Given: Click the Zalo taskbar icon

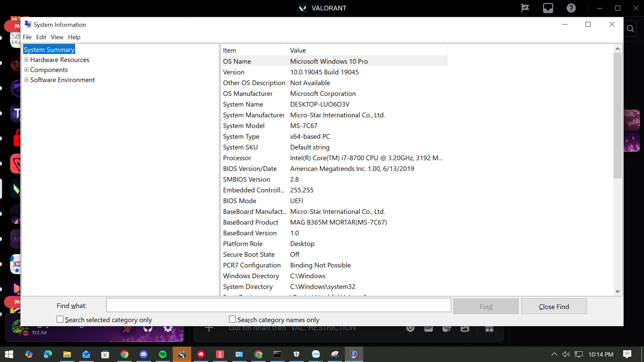Looking at the screenshot, I should (316, 354).
